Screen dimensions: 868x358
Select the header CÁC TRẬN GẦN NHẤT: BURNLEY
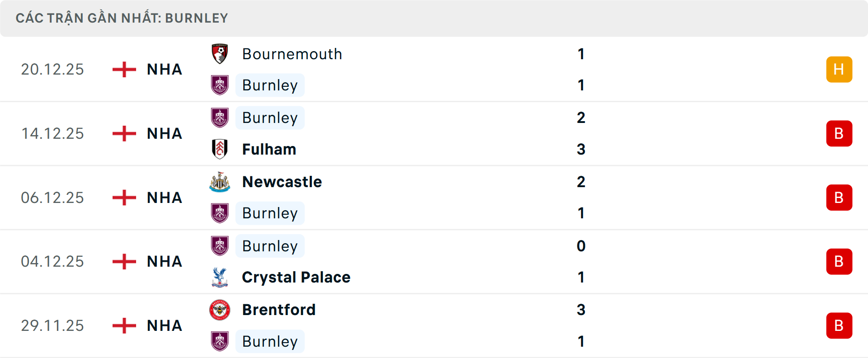(123, 18)
